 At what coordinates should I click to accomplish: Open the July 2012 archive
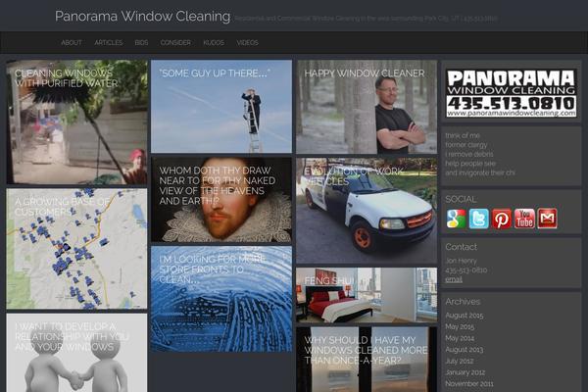point(460,361)
